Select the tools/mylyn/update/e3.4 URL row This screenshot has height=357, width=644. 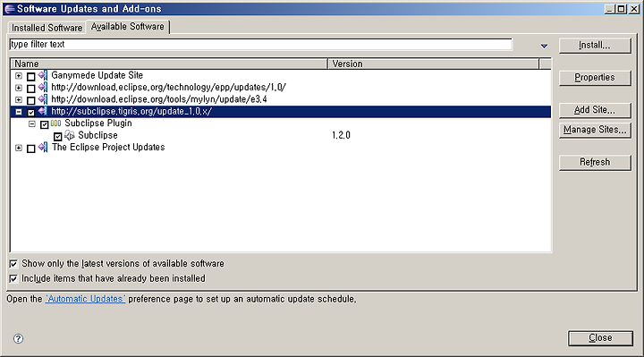coord(159,99)
